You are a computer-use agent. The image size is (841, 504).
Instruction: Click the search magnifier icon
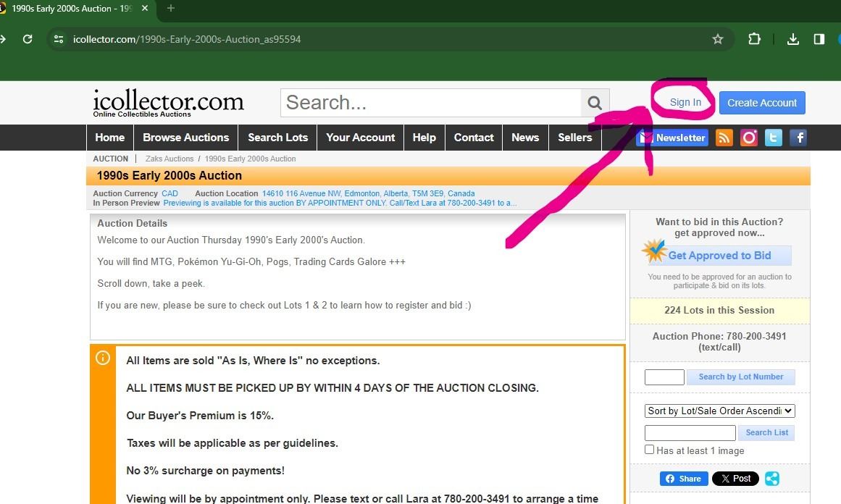(x=595, y=103)
